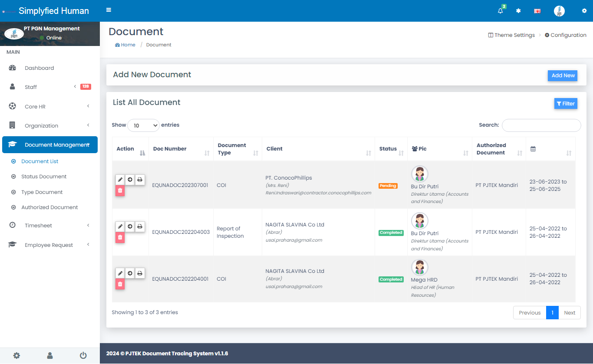593x364 pixels.
Task: Click into the Search input field
Action: pos(541,125)
